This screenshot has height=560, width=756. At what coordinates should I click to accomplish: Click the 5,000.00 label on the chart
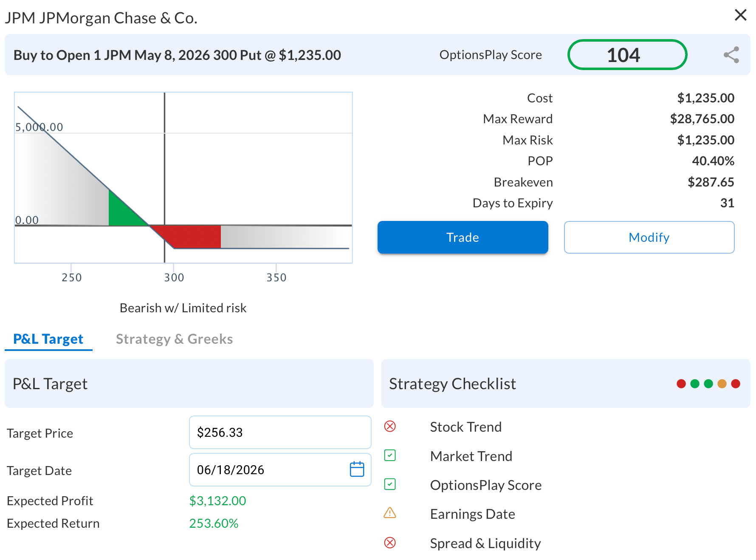[x=39, y=127]
